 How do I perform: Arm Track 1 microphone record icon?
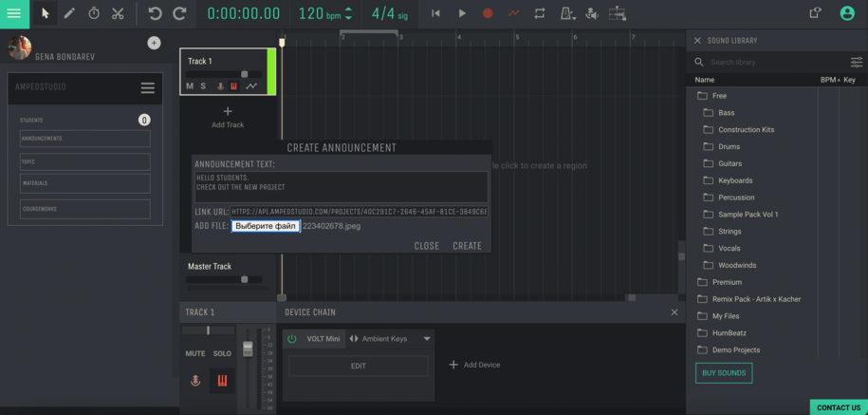(220, 85)
